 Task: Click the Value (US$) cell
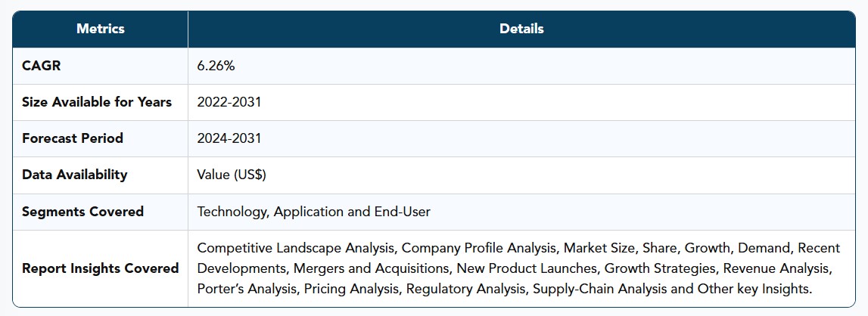point(232,175)
